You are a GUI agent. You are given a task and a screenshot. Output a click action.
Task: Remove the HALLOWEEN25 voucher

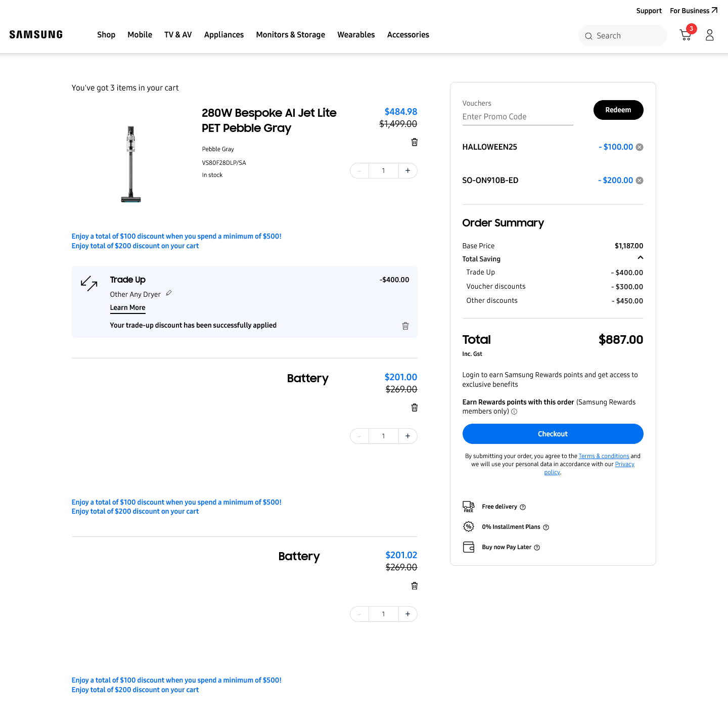point(640,147)
